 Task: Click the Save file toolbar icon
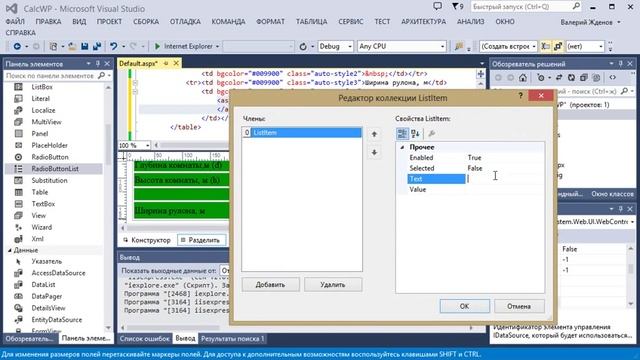pyautogui.click(x=84, y=47)
